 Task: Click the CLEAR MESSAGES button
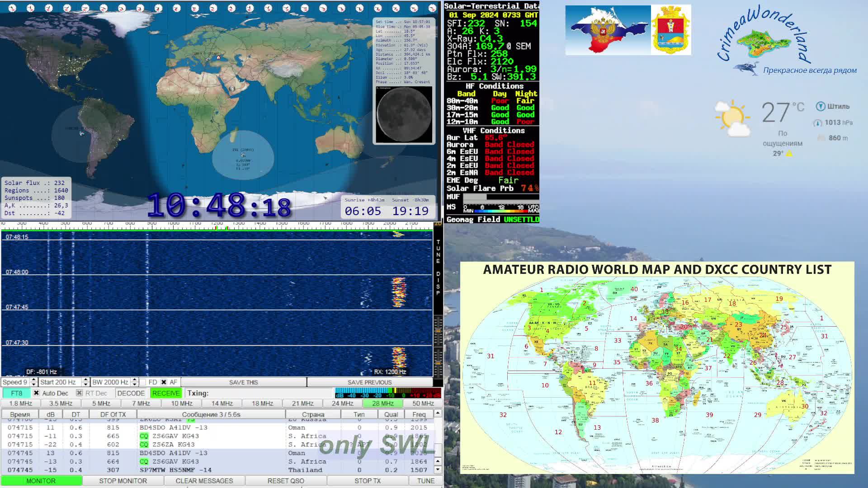click(x=204, y=481)
